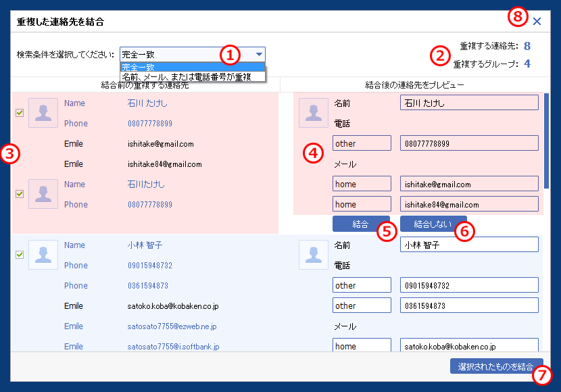Click the vertical scrollbar on right side
Screen dimensions: 561x392
546,141
